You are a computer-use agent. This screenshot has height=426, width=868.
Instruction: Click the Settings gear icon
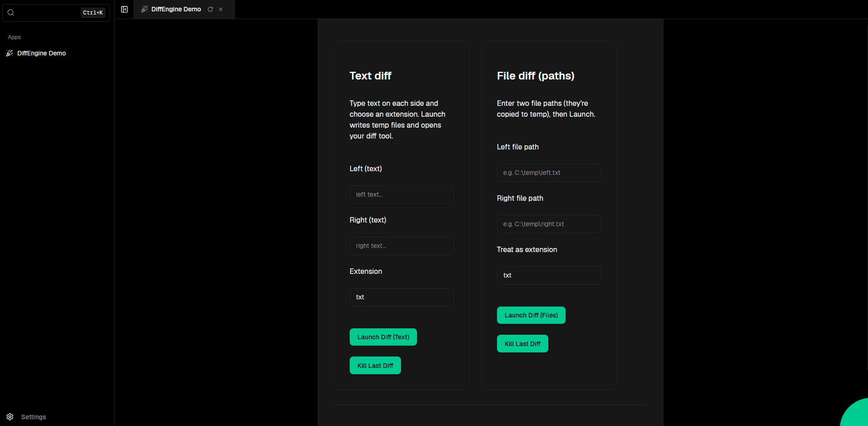point(10,417)
